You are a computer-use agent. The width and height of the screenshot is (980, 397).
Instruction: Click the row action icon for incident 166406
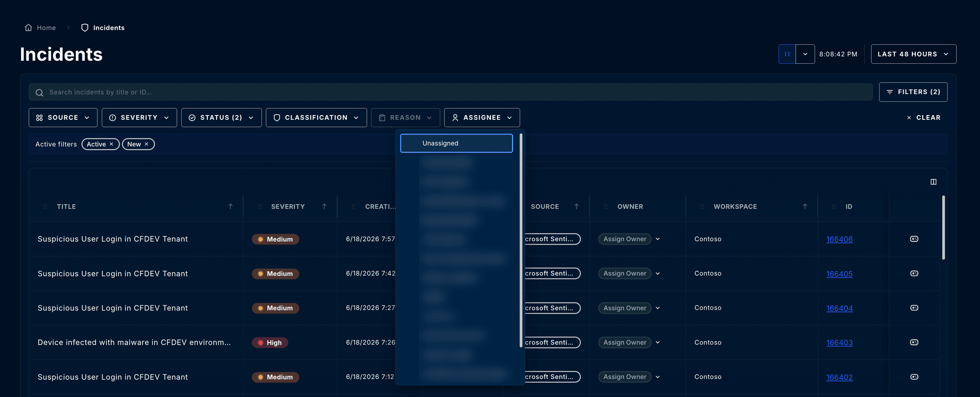pos(914,239)
